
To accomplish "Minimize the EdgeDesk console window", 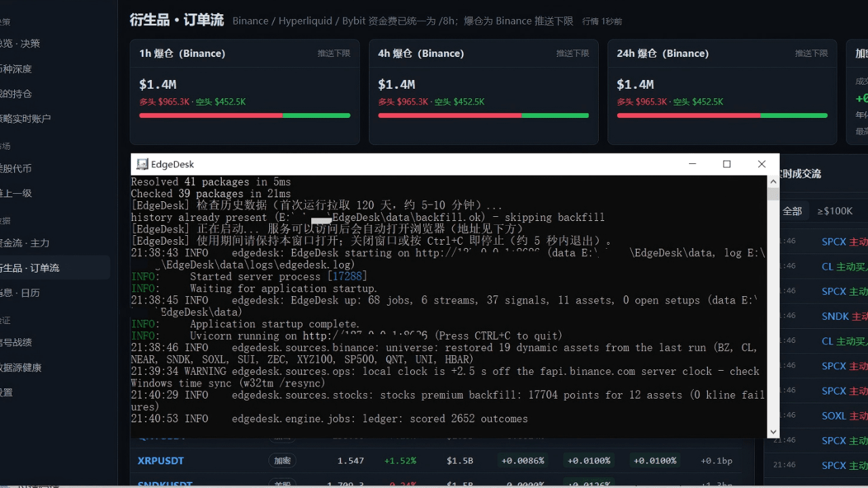I will (692, 164).
